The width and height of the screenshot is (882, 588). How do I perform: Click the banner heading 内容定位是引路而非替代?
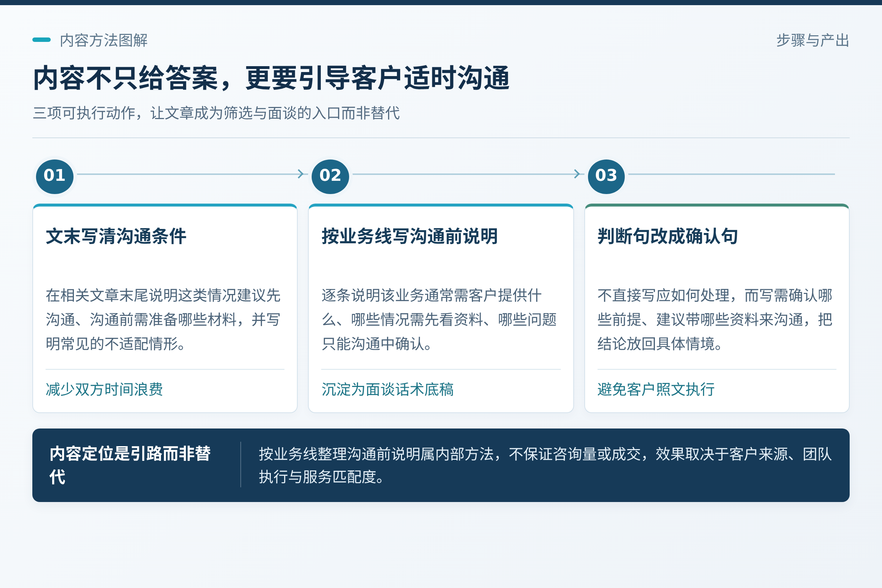(130, 465)
